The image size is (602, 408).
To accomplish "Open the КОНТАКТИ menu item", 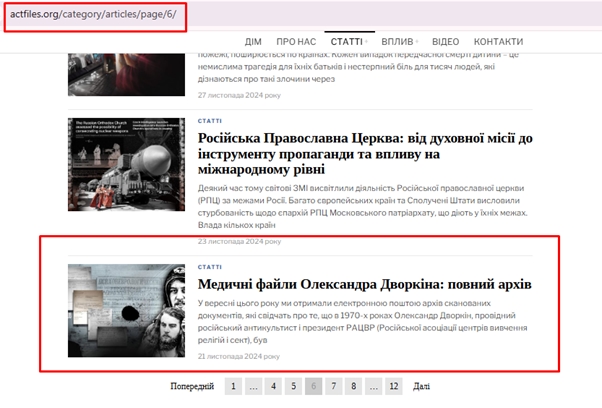I will [x=497, y=42].
